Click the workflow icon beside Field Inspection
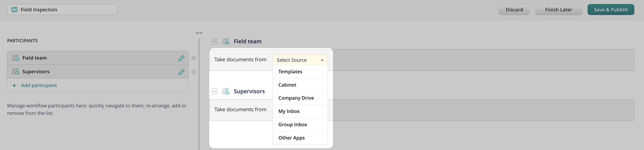The width and height of the screenshot is (644, 150). click(15, 9)
